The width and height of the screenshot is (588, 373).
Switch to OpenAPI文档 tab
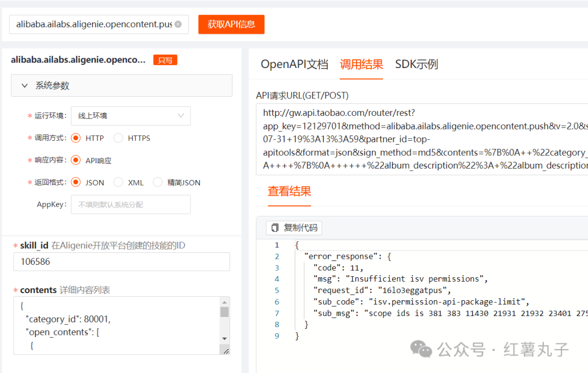point(295,64)
